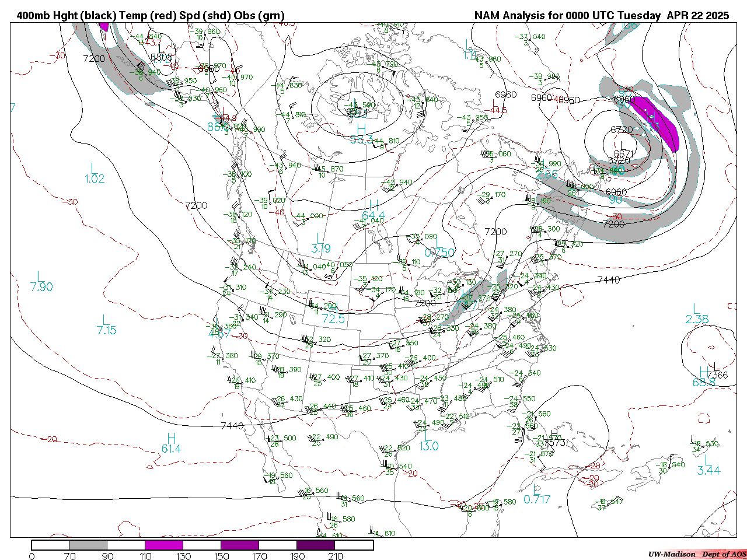747x560 pixels.
Task: Click the cyan "64.4" high value label
Action: tap(373, 217)
